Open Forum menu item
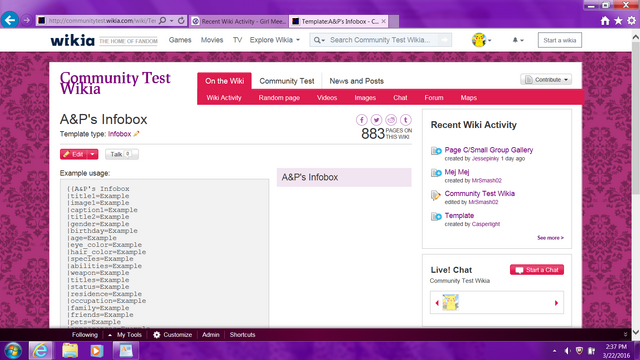Screen dimensions: 640x360 coord(434,98)
